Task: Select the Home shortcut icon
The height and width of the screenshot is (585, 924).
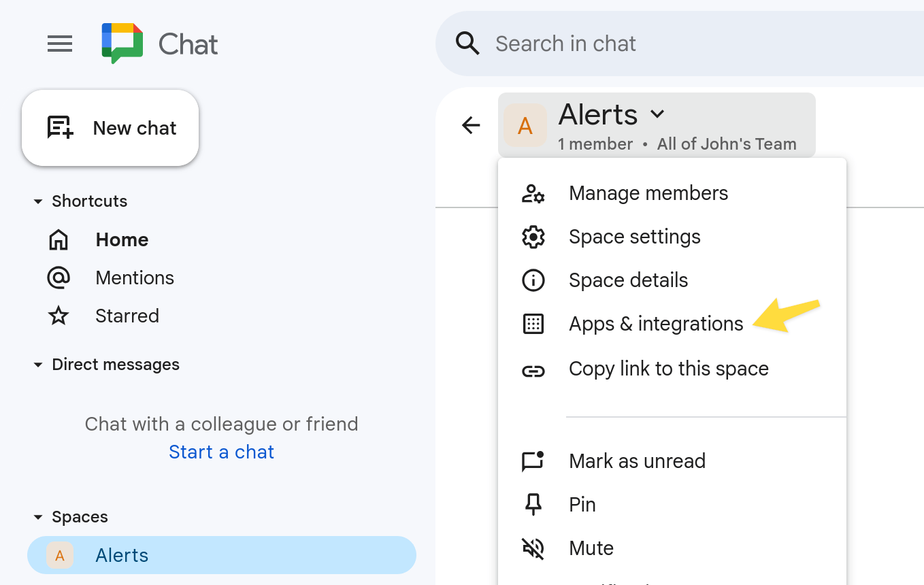Action: coord(59,239)
